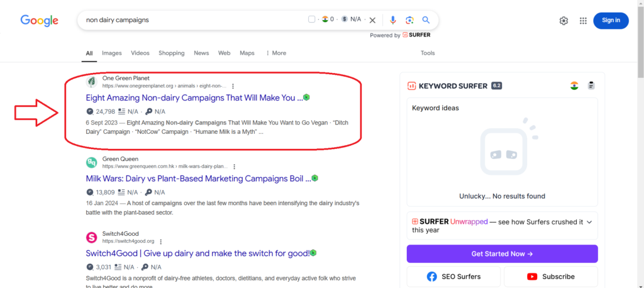
Task: Click word count icon in One Green Planet row
Action: [x=121, y=111]
